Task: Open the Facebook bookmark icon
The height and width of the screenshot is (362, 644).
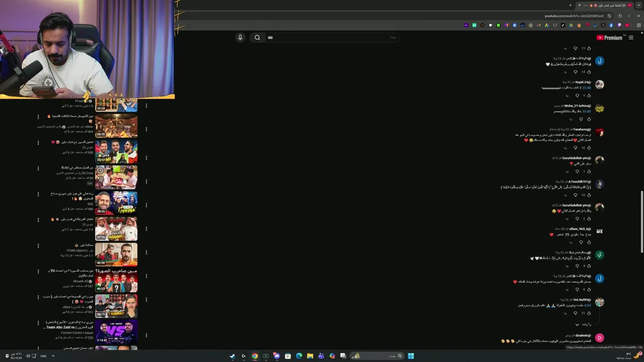Action: coord(611,25)
